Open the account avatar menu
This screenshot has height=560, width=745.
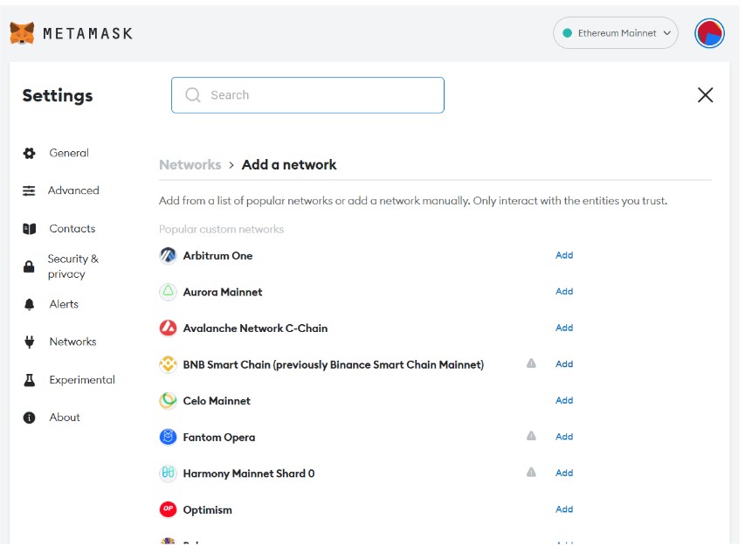709,33
